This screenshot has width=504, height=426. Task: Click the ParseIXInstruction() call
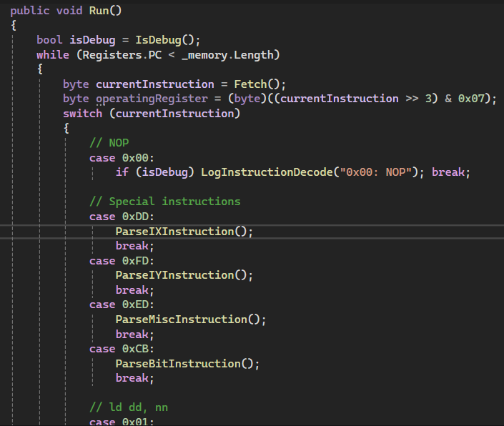182,232
